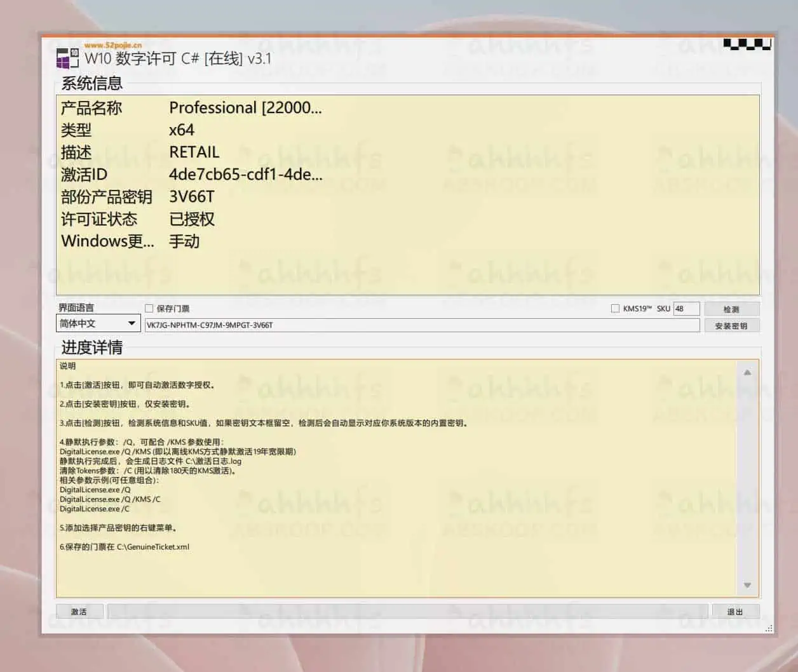Click the progress bar beside the 激活 button
This screenshot has width=798, height=672.
tap(407, 612)
